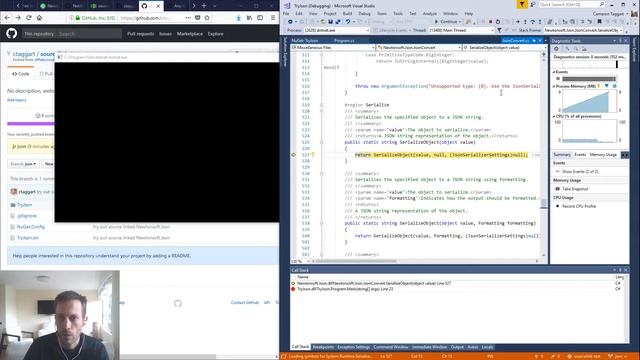Click editor vertical scrollbar thumb

pos(543,204)
